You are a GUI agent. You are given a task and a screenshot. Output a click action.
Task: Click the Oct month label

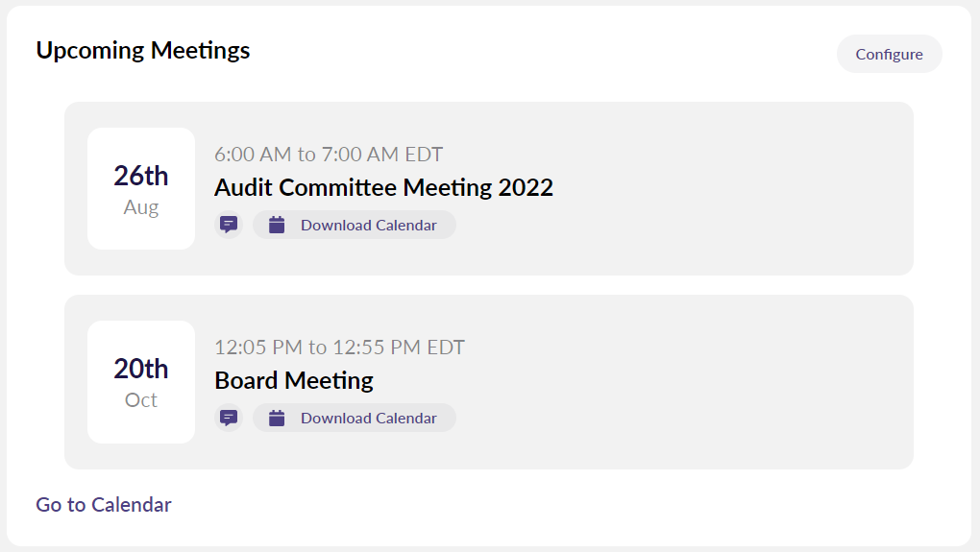pos(141,400)
